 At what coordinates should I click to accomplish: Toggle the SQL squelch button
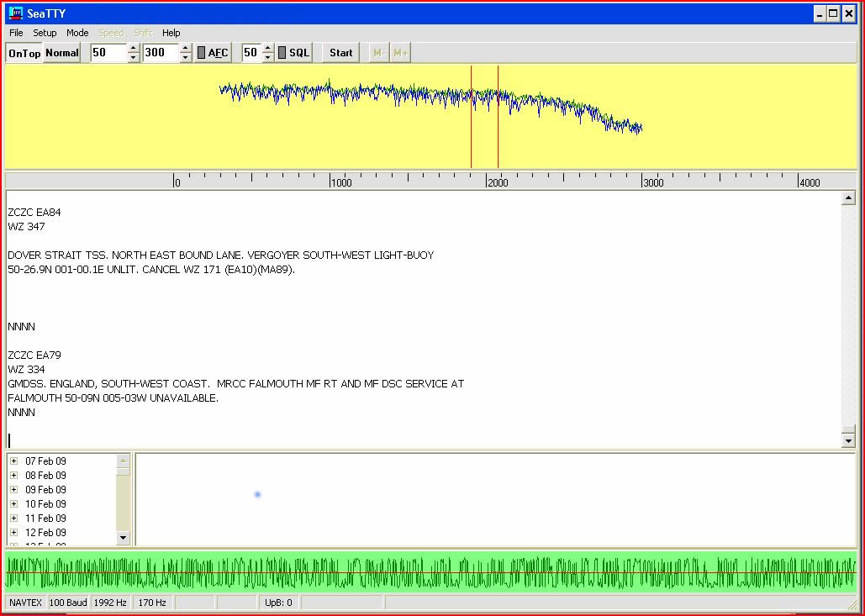click(x=294, y=53)
